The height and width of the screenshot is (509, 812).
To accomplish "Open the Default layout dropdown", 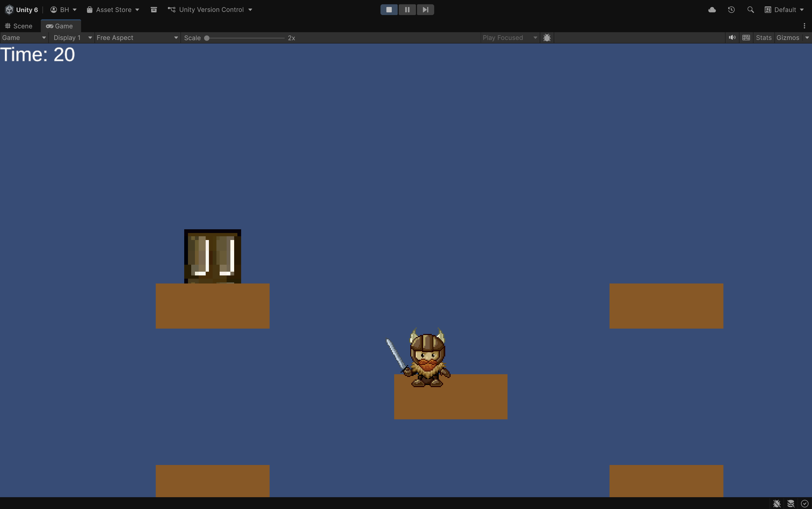I will pos(784,10).
